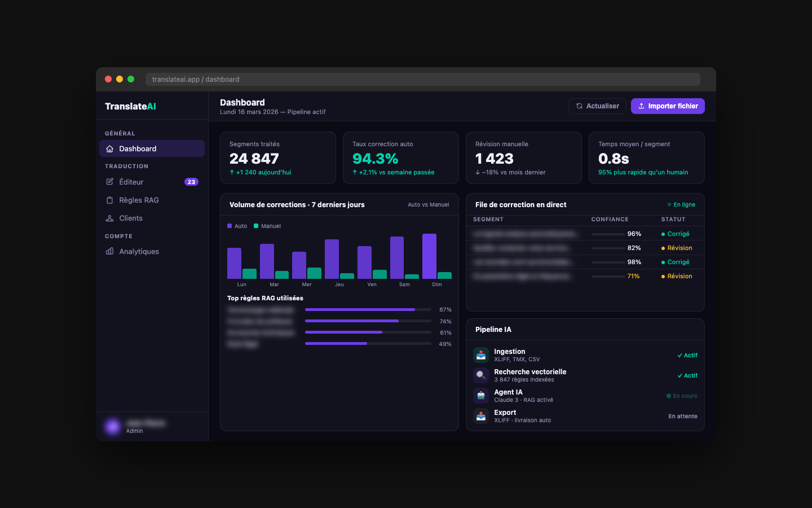The image size is (812, 508).
Task: Click the Temps moyen / segment card
Action: 647,158
